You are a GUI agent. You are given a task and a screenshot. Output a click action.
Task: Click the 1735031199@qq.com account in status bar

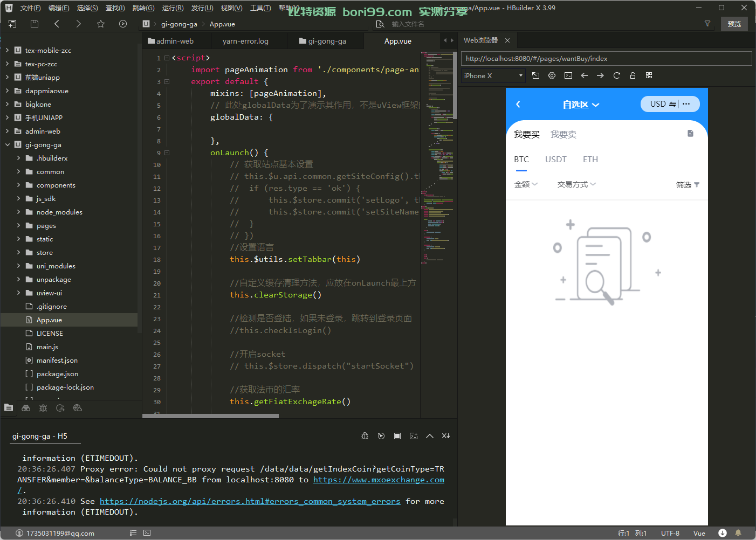55,533
